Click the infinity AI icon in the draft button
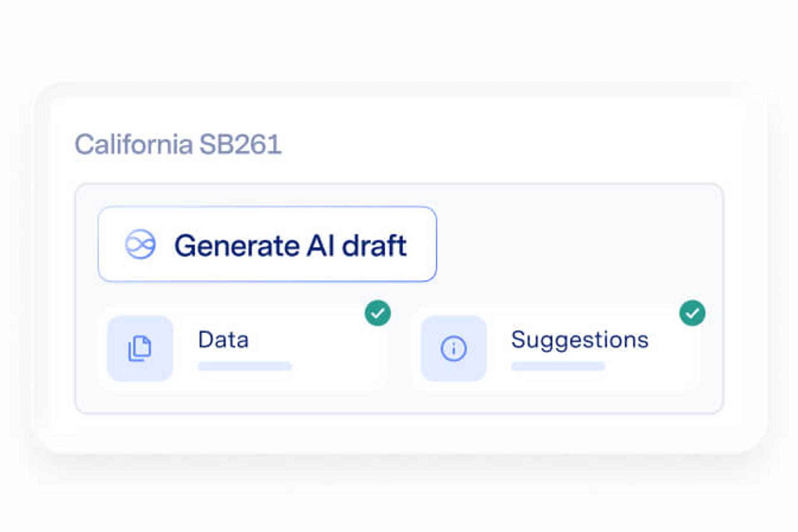798x532 pixels. [141, 246]
